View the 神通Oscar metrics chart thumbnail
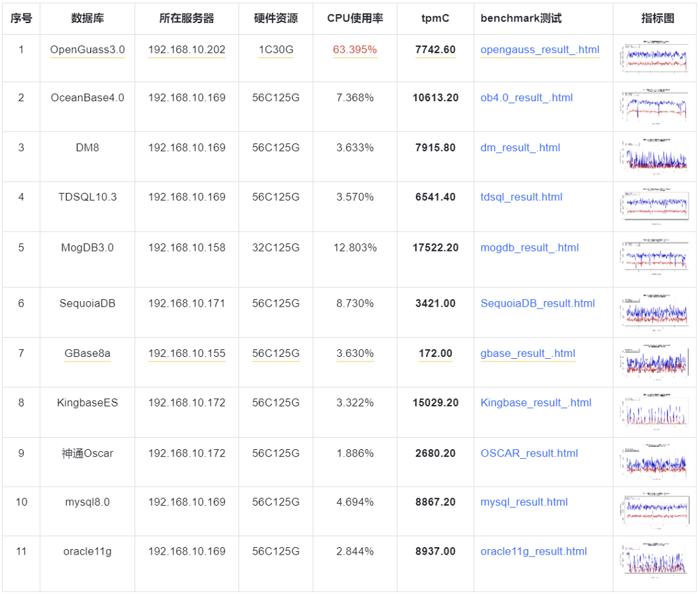700x594 pixels. click(x=654, y=462)
